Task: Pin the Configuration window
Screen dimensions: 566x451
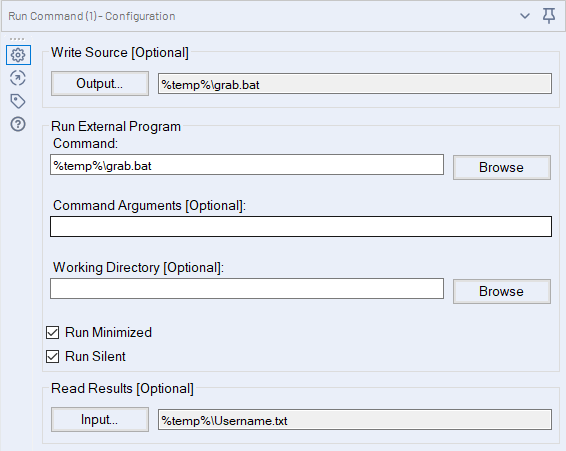Action: [x=549, y=16]
